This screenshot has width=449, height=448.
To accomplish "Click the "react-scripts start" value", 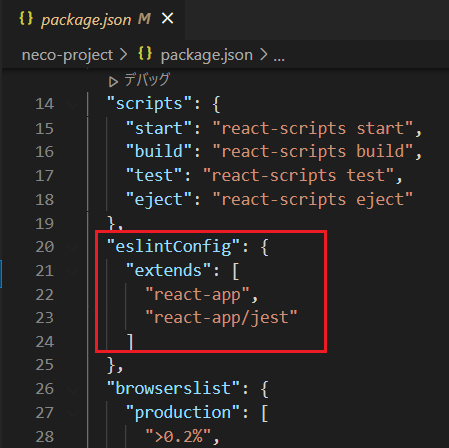I will click(x=313, y=128).
